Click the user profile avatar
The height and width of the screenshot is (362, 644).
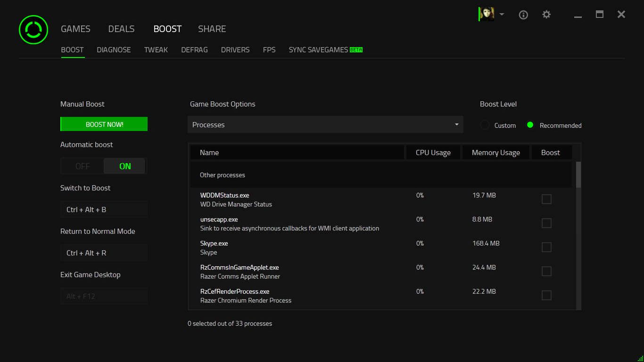click(x=487, y=14)
